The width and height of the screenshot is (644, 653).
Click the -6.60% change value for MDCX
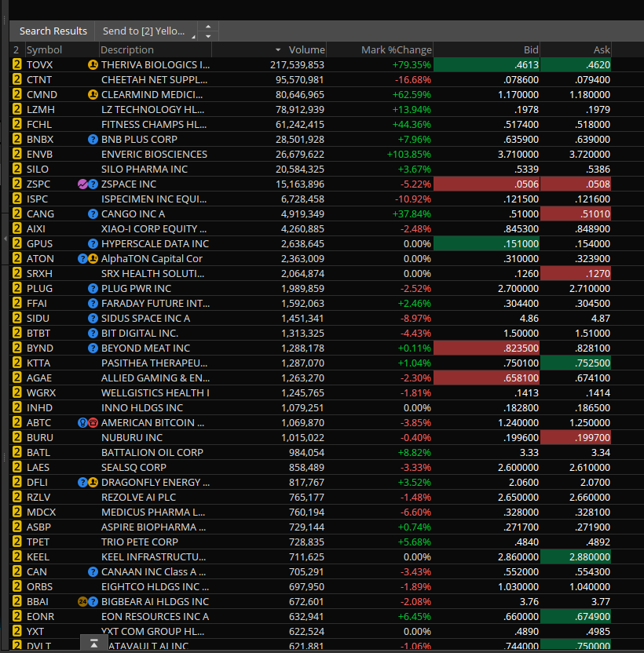tap(415, 513)
